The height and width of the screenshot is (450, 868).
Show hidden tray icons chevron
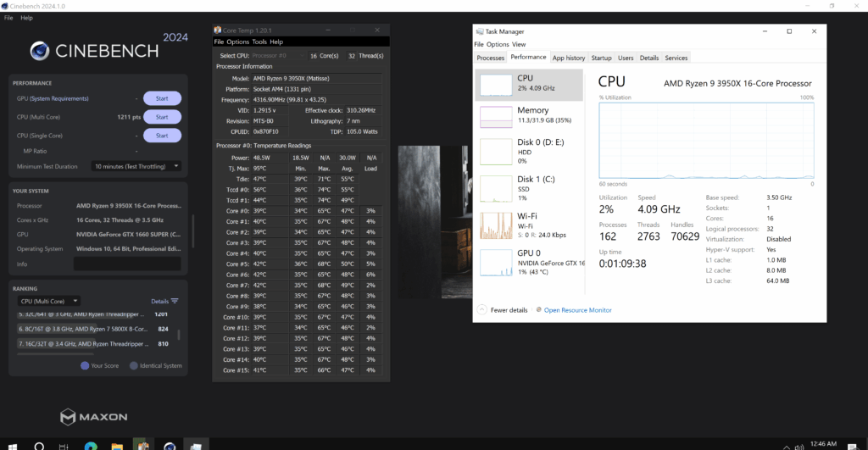(786, 447)
